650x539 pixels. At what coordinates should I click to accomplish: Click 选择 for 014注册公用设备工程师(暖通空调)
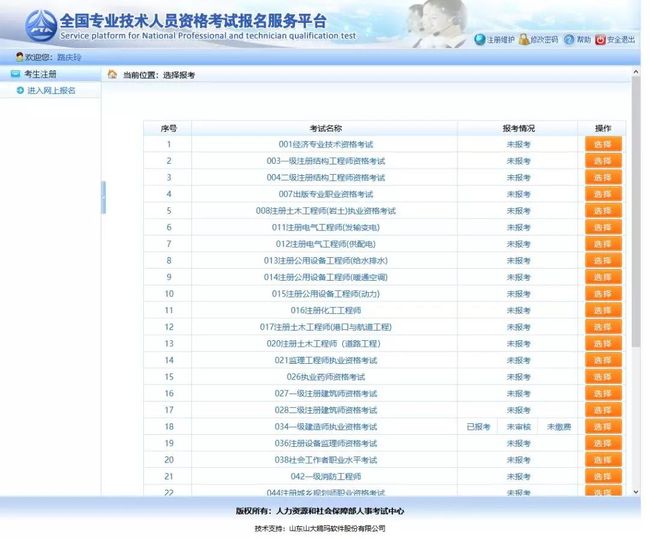(x=603, y=277)
